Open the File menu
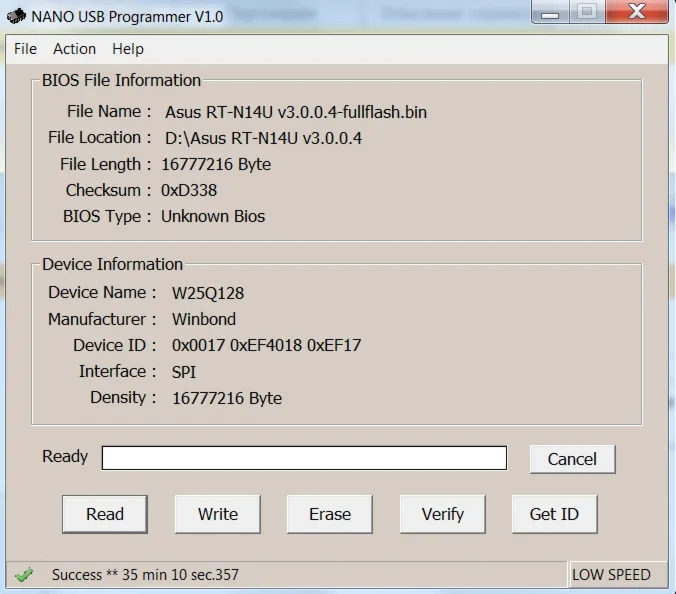Viewport: 676px width, 594px height. [x=25, y=49]
